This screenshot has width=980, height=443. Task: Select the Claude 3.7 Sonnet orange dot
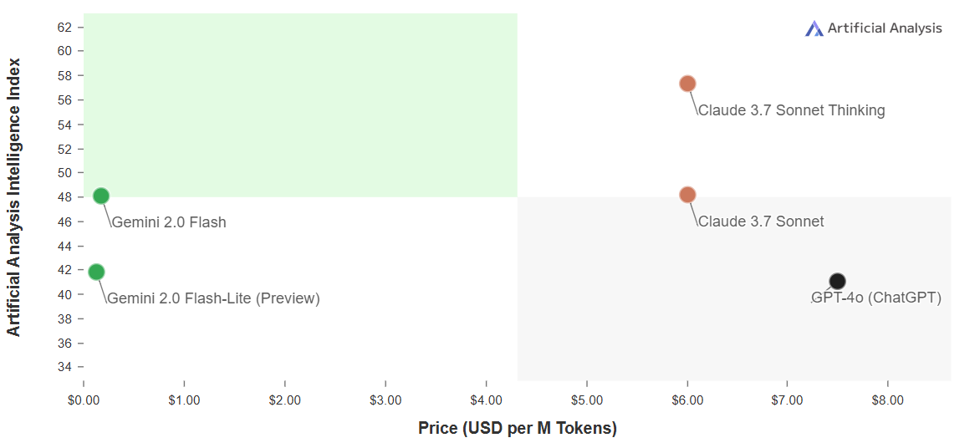(687, 194)
